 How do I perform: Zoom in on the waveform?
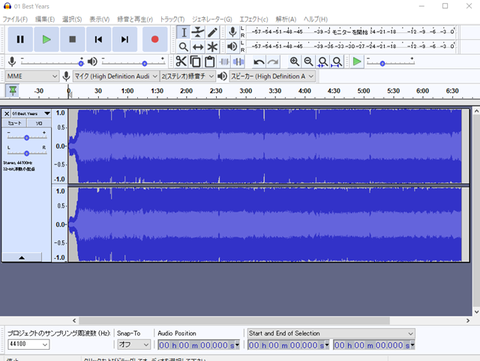pos(294,62)
